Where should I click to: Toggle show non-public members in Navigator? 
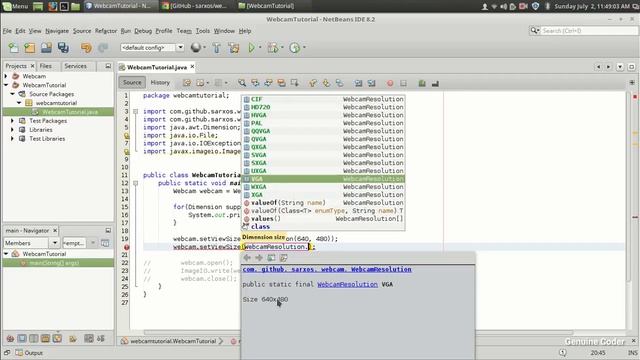point(45,338)
